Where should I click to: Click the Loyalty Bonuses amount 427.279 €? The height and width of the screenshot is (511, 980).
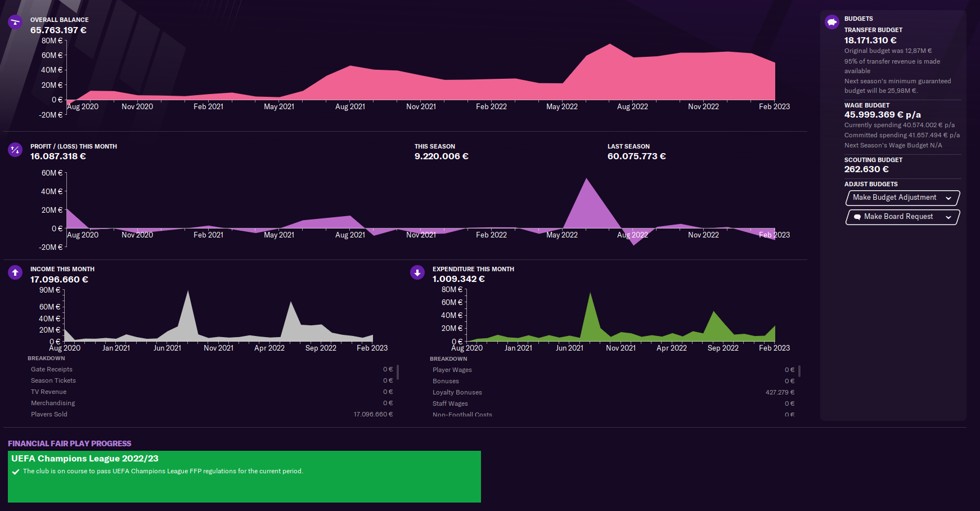click(x=780, y=392)
